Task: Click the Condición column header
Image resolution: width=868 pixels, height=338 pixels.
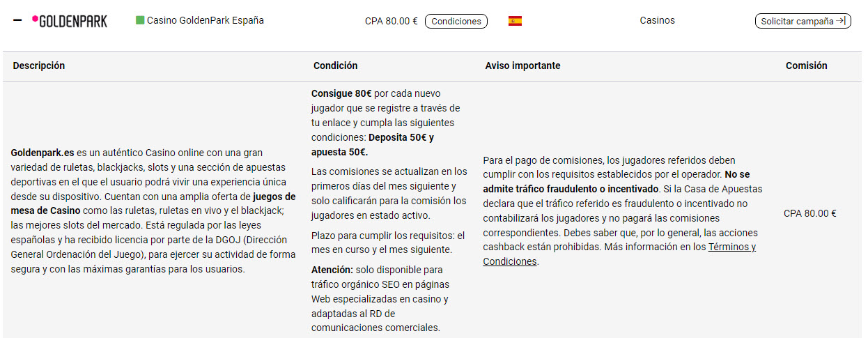Action: coord(335,66)
